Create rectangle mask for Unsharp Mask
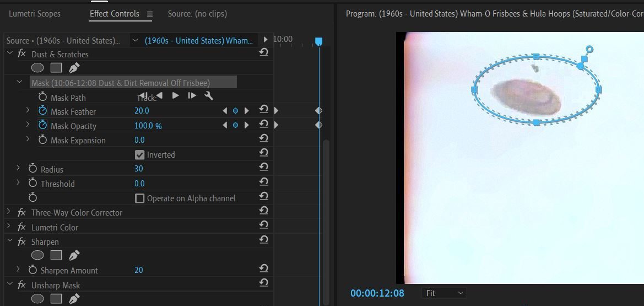Screen dimensions: 644x306 pos(56,299)
